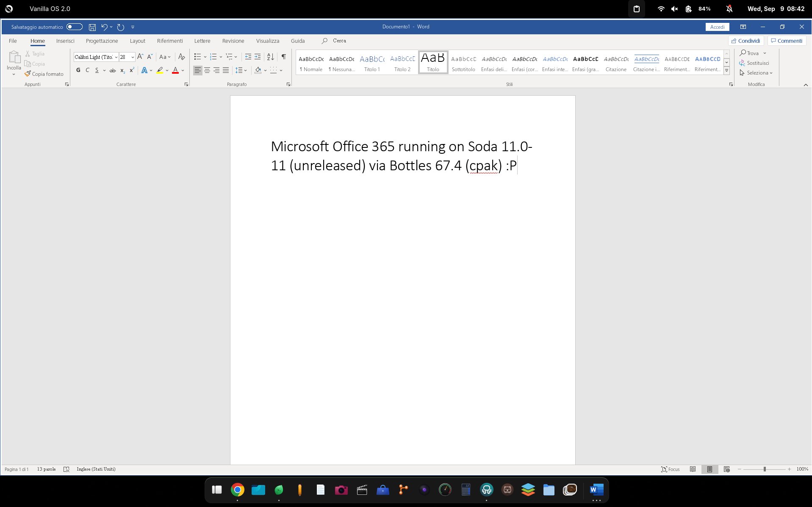812x507 pixels.
Task: Toggle strikethrough formatting
Action: [x=112, y=70]
